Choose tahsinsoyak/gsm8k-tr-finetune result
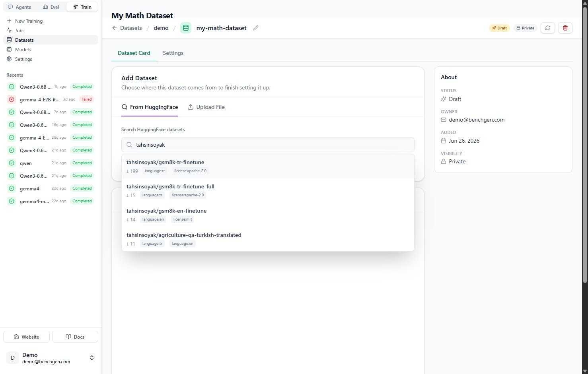Viewport: 588px width, 374px height. pos(268,166)
